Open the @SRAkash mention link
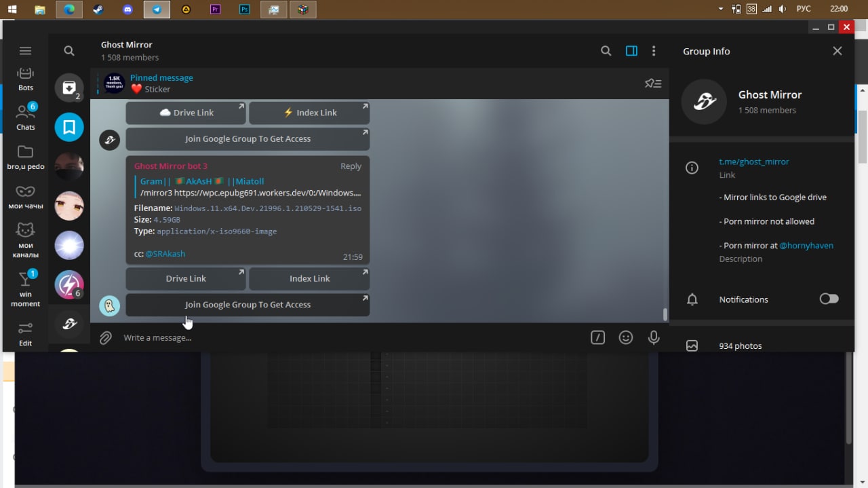Screen dimensions: 868x488 165,254
